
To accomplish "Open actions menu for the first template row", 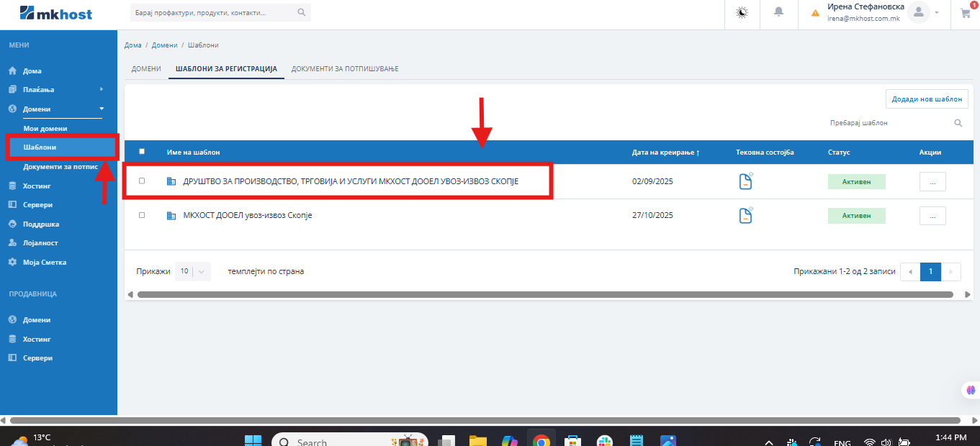I will click(932, 182).
